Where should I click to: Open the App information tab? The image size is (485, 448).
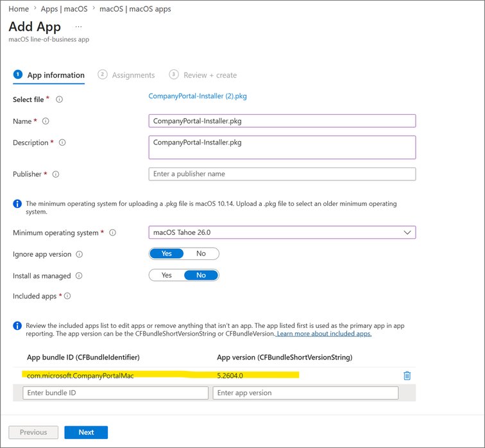click(49, 75)
